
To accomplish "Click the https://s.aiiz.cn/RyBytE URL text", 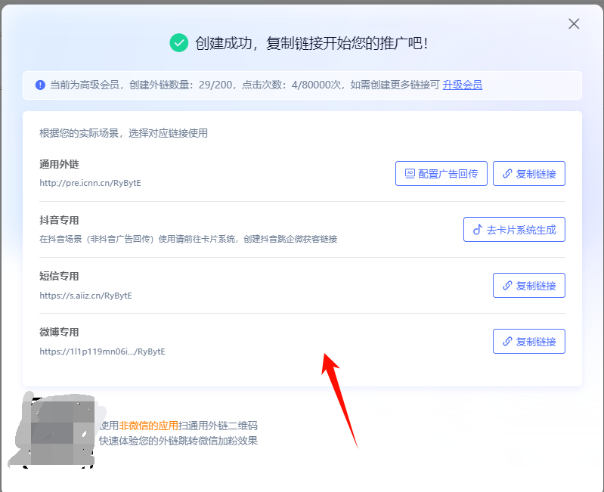I will [x=86, y=296].
